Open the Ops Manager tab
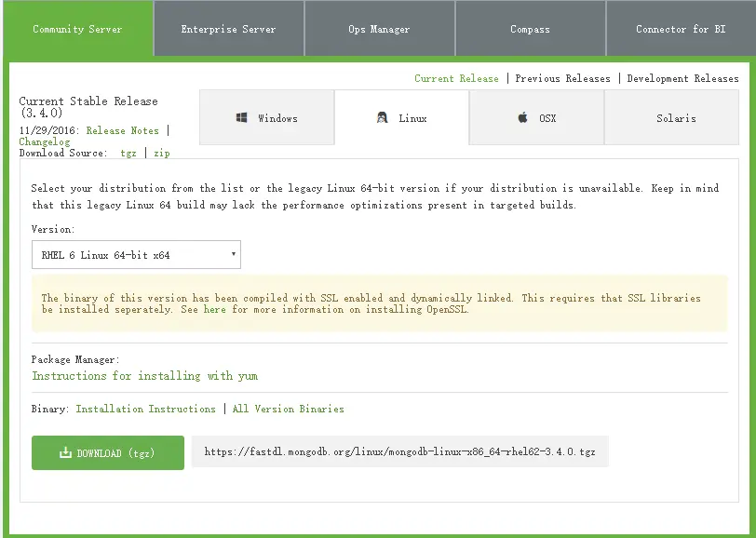756x538 pixels. coord(379,29)
